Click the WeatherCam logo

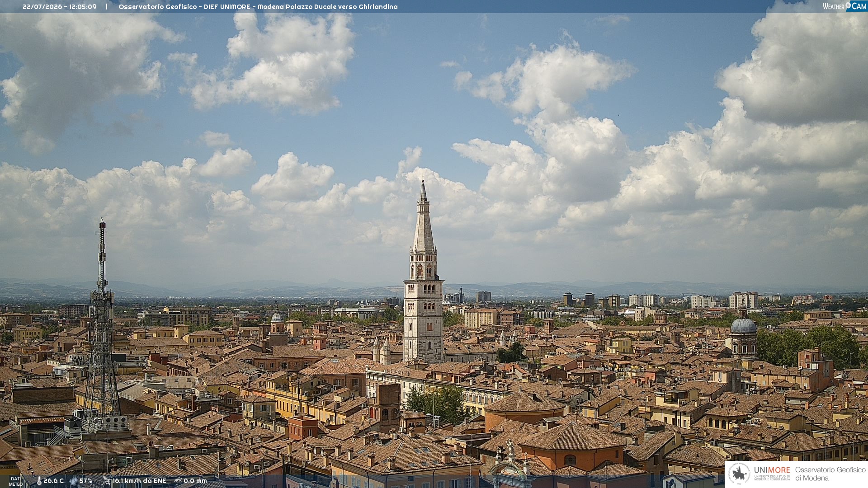(844, 6)
